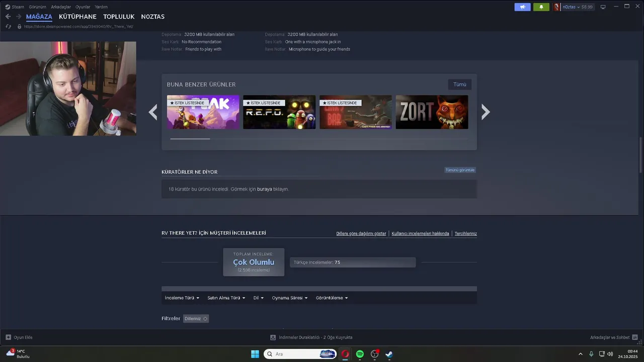Switch to the KÜTÜPHANE tab
This screenshot has height=362, width=644.
[77, 17]
